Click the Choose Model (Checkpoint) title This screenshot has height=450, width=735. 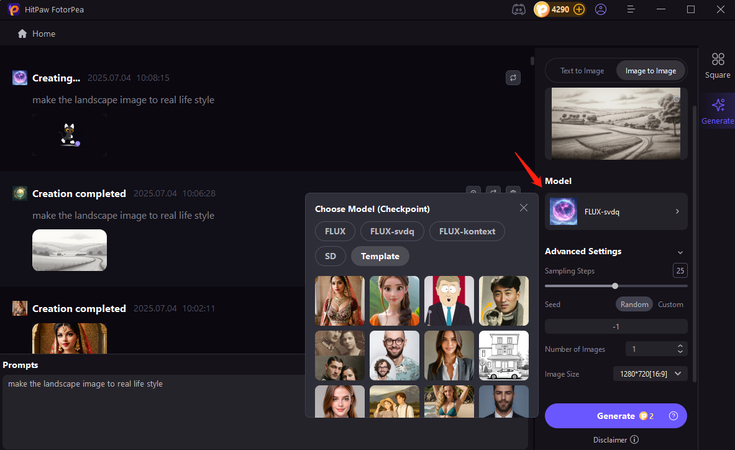click(x=372, y=209)
